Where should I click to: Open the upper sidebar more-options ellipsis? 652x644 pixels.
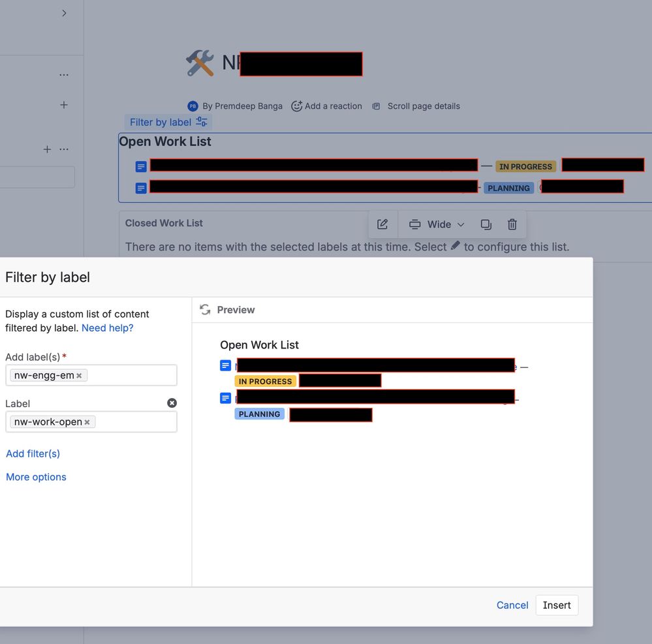63,75
